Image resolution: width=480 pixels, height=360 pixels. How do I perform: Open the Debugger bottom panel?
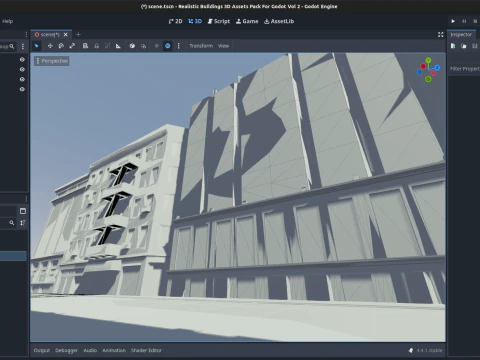pyautogui.click(x=66, y=350)
